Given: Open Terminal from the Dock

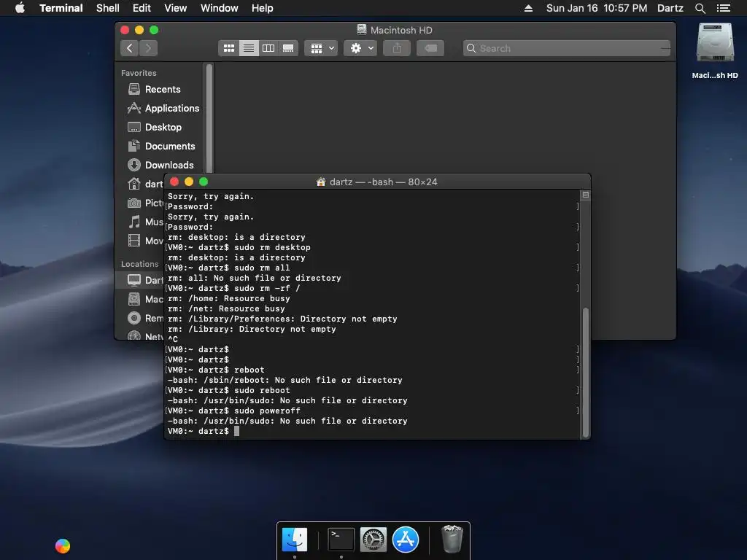Looking at the screenshot, I should point(341,540).
